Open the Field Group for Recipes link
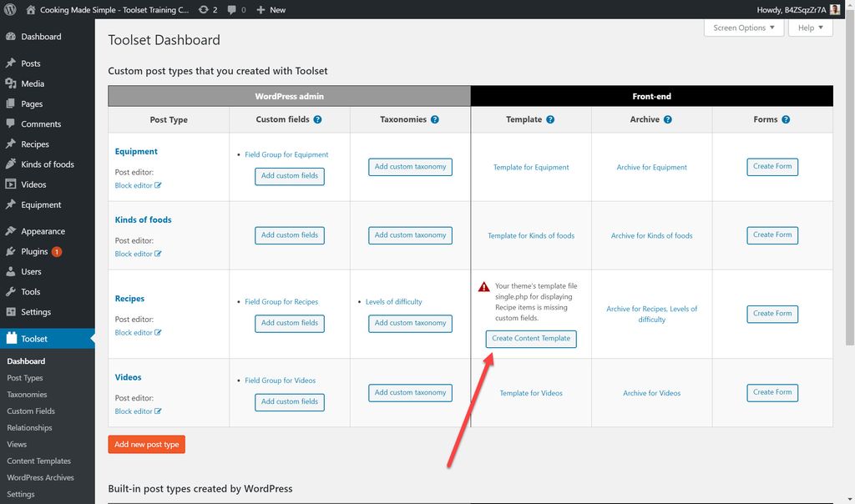This screenshot has height=504, width=855. point(281,301)
